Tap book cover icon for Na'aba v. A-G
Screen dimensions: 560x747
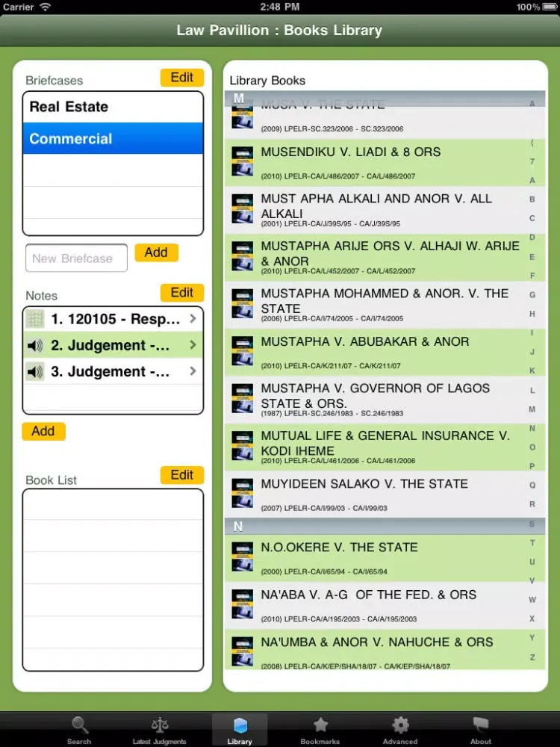pyautogui.click(x=243, y=604)
